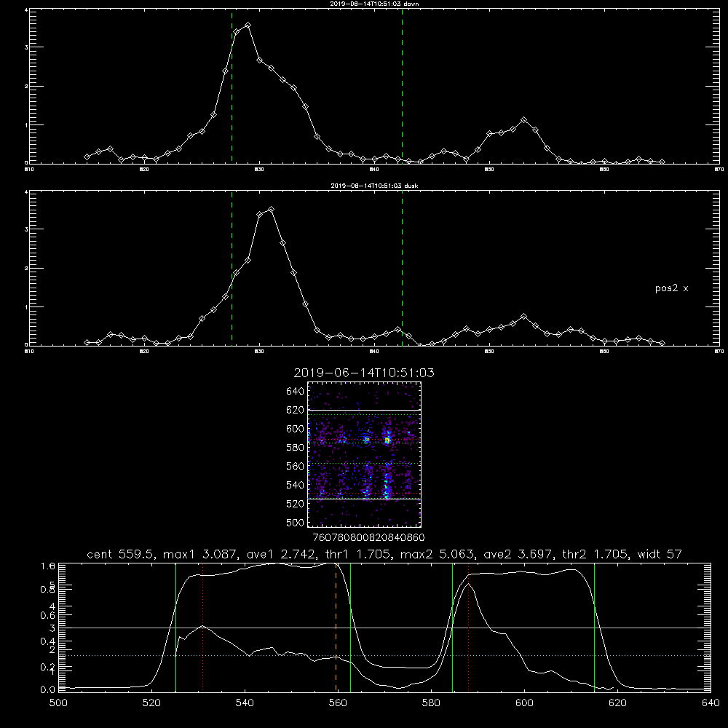Click the dawn plot title text
728x728 pixels.
[x=374, y=4]
